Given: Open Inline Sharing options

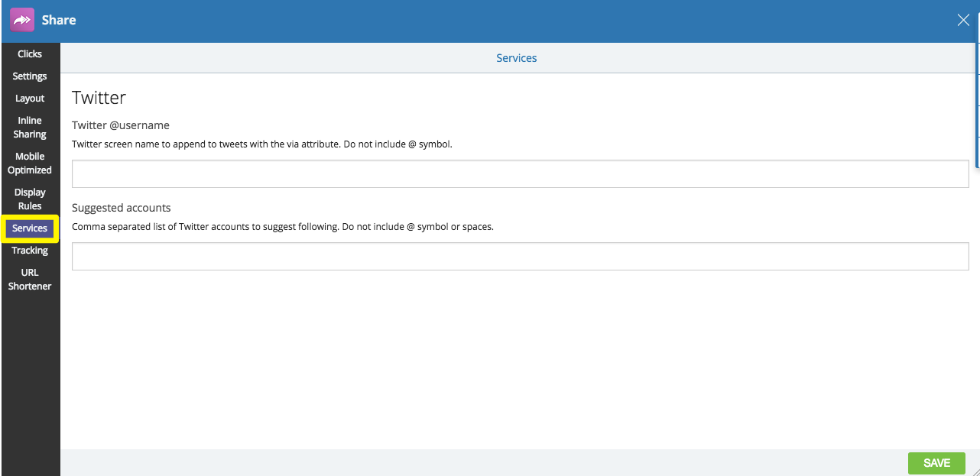Looking at the screenshot, I should tap(30, 128).
